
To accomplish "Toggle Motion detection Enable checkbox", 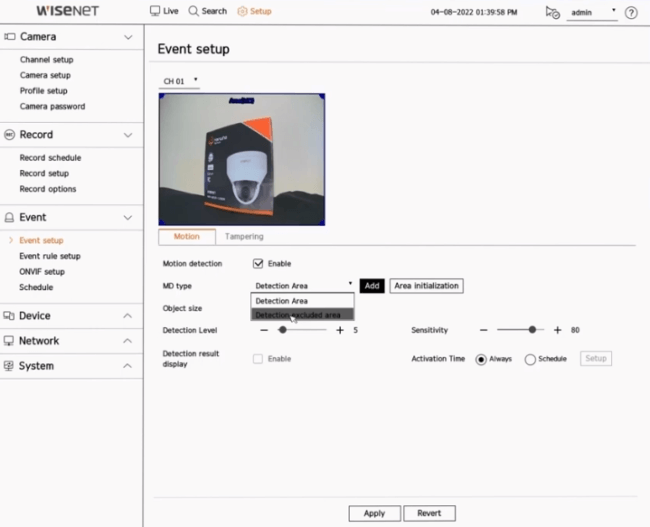I will [258, 264].
